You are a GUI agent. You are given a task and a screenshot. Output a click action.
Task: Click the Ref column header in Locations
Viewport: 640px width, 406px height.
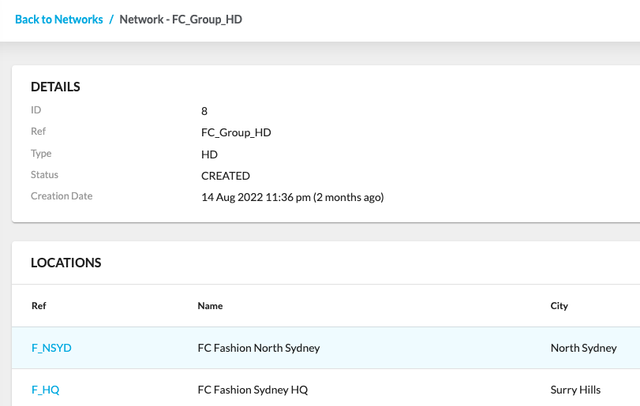coord(39,306)
